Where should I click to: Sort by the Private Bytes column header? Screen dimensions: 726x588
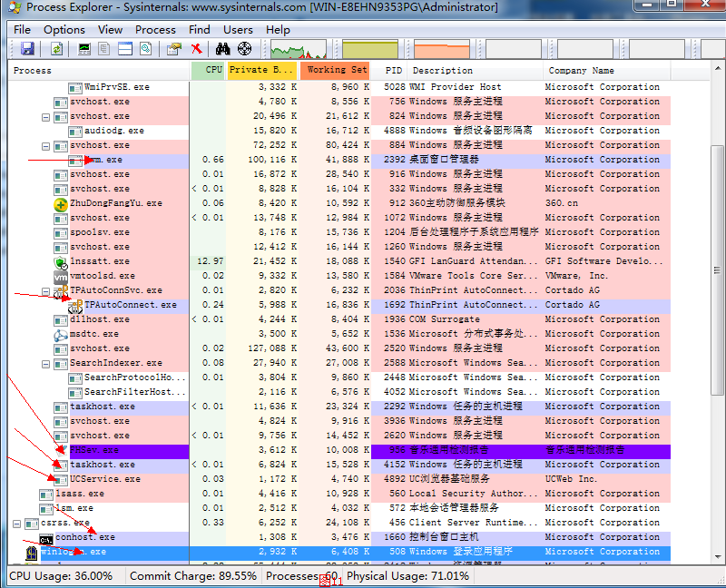262,71
